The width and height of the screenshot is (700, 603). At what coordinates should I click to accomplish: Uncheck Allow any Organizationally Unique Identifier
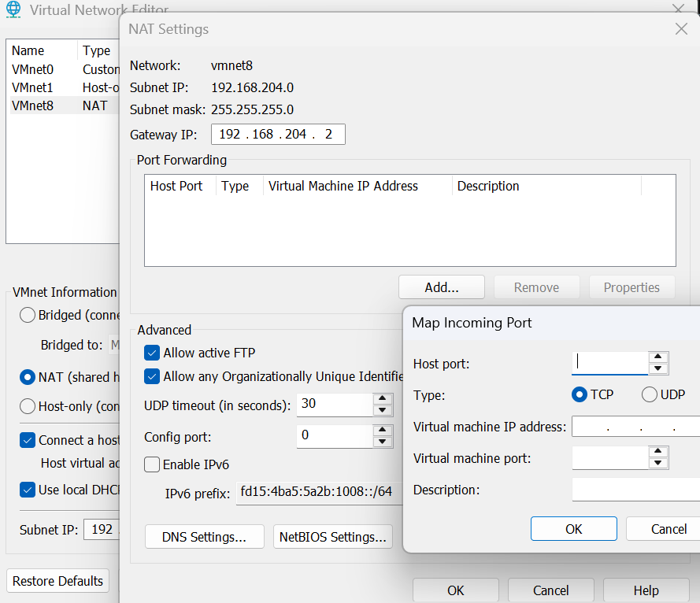click(x=152, y=377)
